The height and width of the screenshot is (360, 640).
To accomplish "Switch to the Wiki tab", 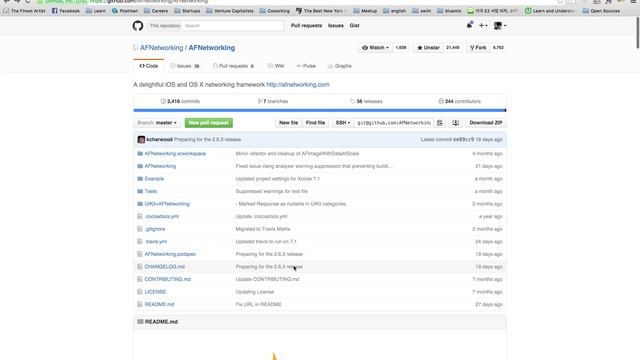I will 276,66.
